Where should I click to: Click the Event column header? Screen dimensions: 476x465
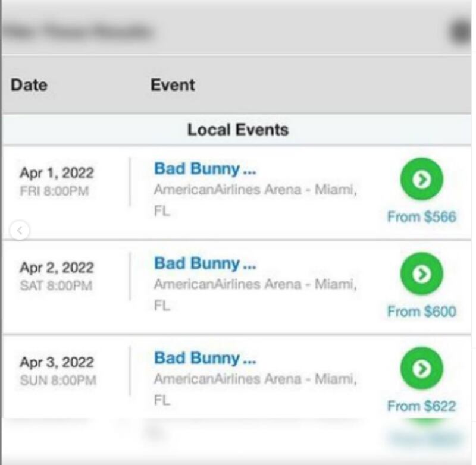pos(173,85)
